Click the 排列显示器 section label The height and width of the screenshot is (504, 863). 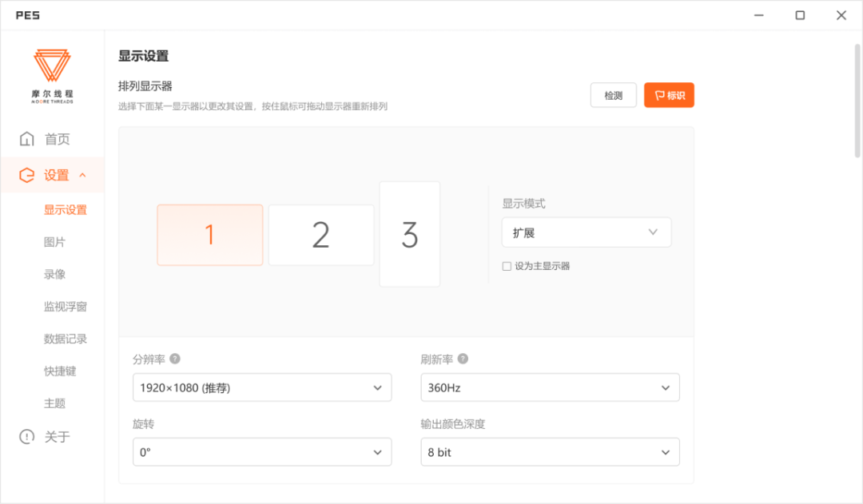click(145, 85)
